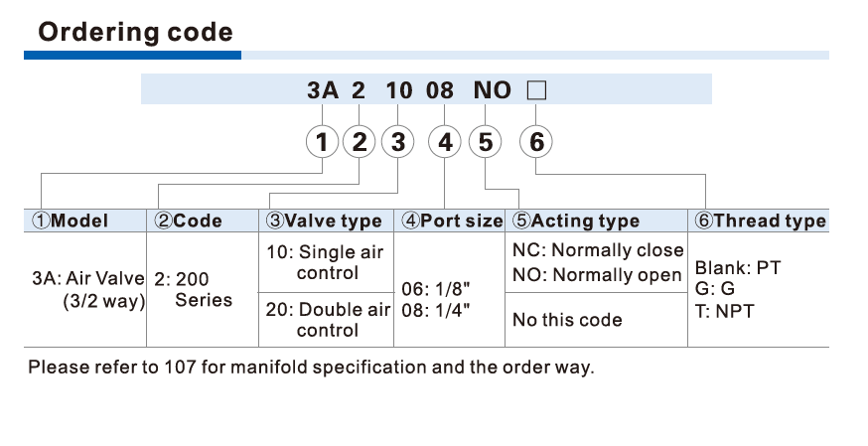Select the circled number 3 marker
The height and width of the screenshot is (446, 868).
pos(398,142)
